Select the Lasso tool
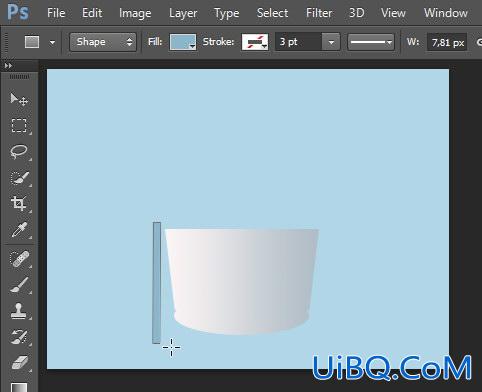Image resolution: width=482 pixels, height=392 pixels. coord(19,152)
